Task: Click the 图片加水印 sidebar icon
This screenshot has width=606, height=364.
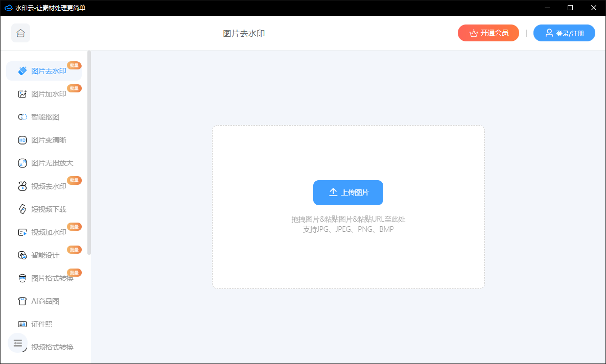Action: coord(22,94)
